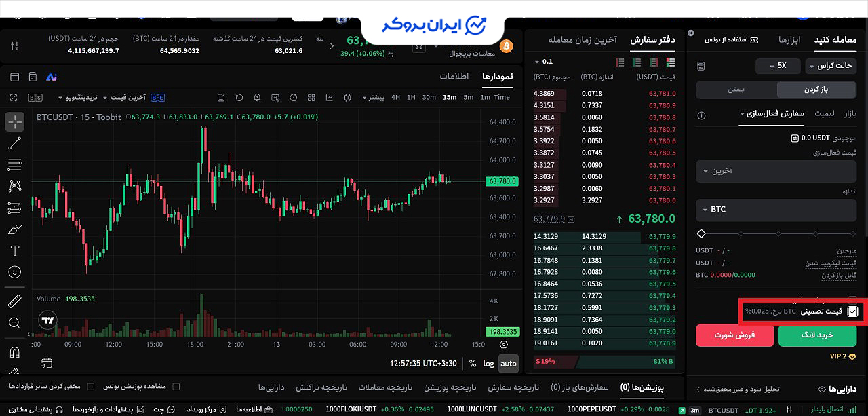Switch to the آخرین زمان معامله tab
This screenshot has width=868, height=416.
582,40
